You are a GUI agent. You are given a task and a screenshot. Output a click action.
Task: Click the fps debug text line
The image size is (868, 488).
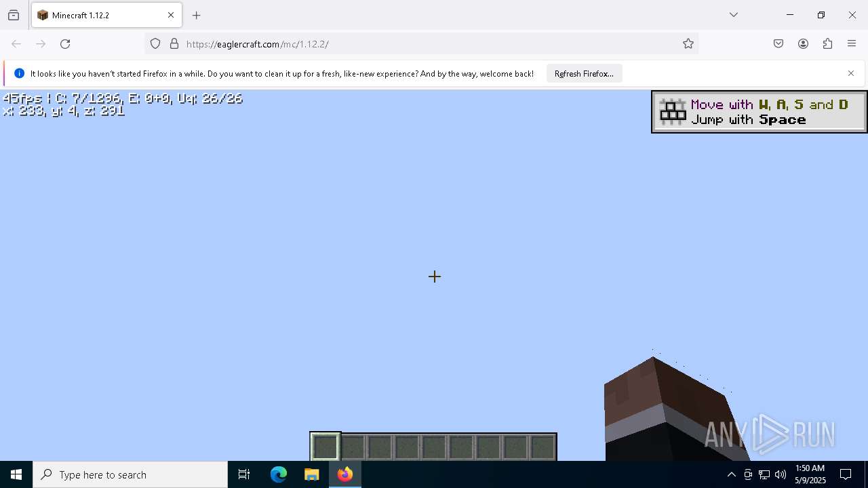coord(123,98)
